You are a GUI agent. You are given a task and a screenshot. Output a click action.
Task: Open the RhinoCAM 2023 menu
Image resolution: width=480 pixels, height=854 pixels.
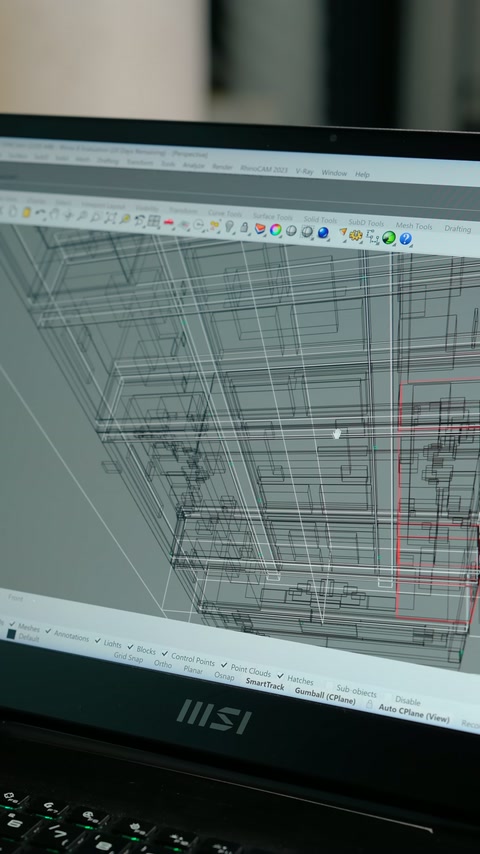[x=264, y=169]
